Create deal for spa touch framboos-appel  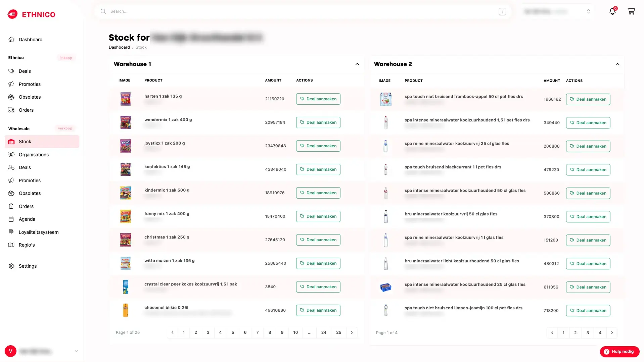click(588, 99)
